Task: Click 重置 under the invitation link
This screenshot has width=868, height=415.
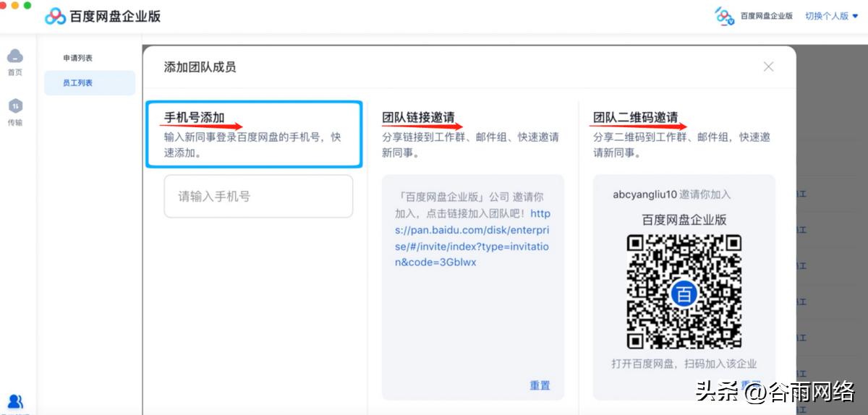Action: (540, 385)
